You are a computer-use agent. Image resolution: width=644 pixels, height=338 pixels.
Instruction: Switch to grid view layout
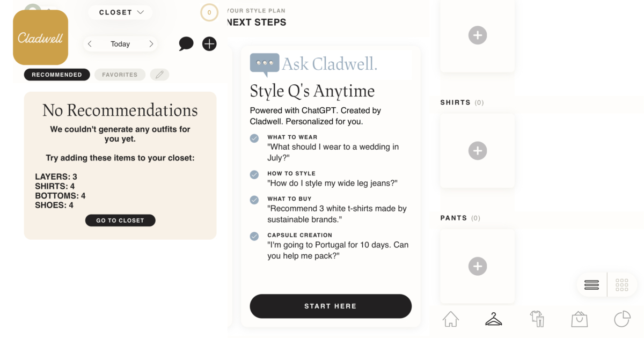click(622, 285)
